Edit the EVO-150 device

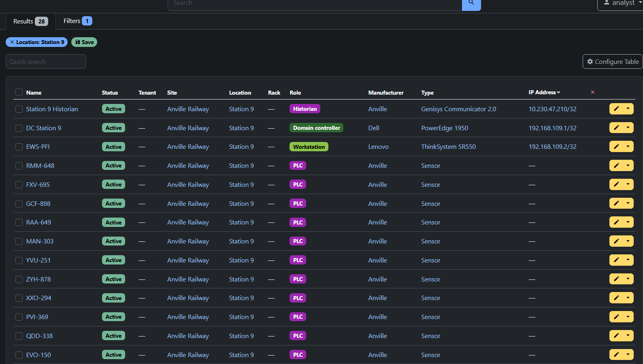click(x=616, y=355)
